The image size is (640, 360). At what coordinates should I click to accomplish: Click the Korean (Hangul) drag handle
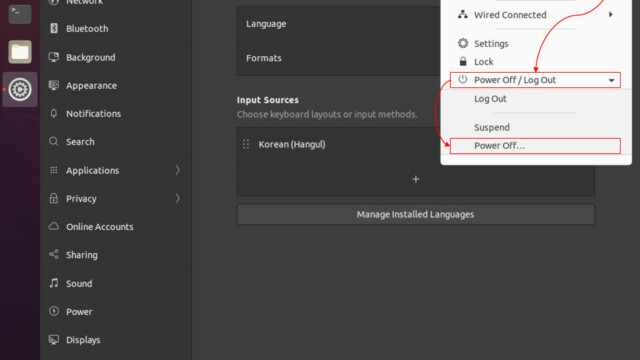[x=246, y=144]
